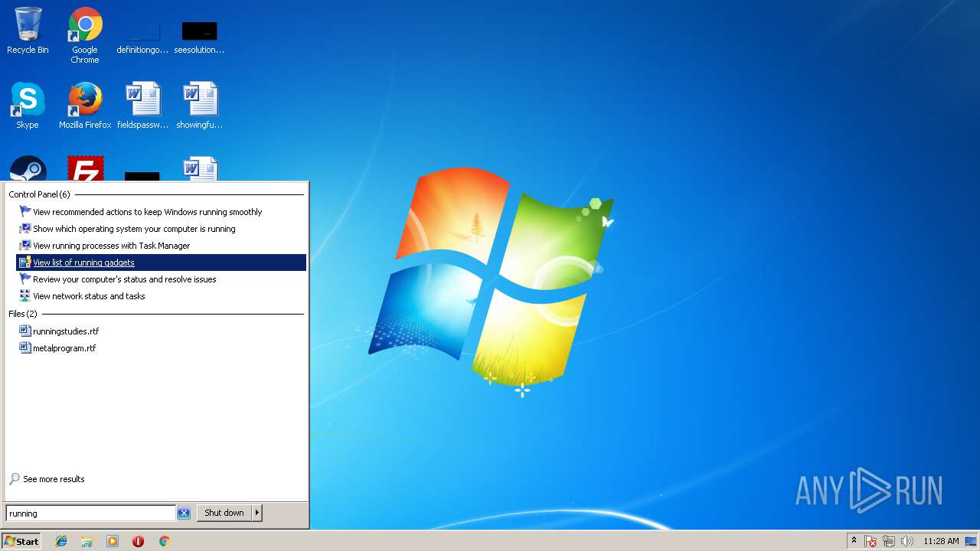The height and width of the screenshot is (551, 980).
Task: Show hidden system tray icons
Action: (854, 541)
